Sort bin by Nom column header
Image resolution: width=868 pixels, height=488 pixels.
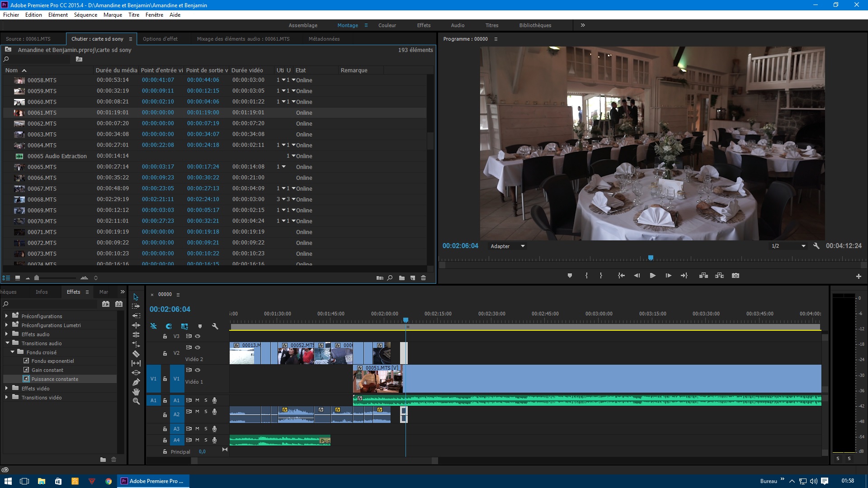pyautogui.click(x=11, y=70)
